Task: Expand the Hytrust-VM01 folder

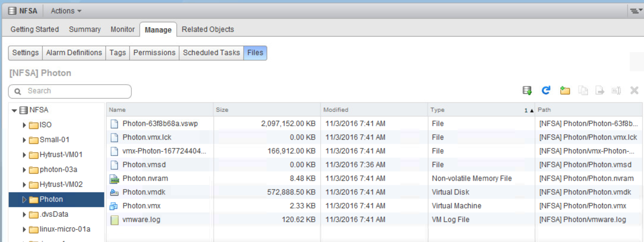Action: pos(24,155)
